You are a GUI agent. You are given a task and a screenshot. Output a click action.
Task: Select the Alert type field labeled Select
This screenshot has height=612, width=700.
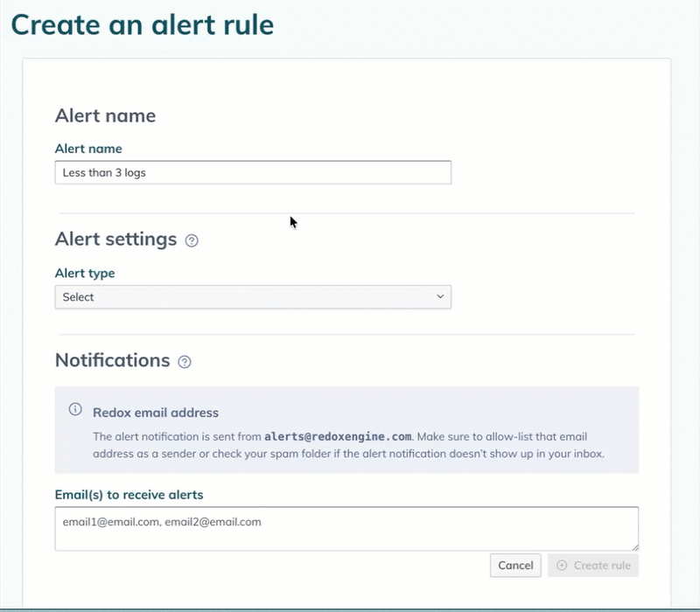tap(253, 297)
